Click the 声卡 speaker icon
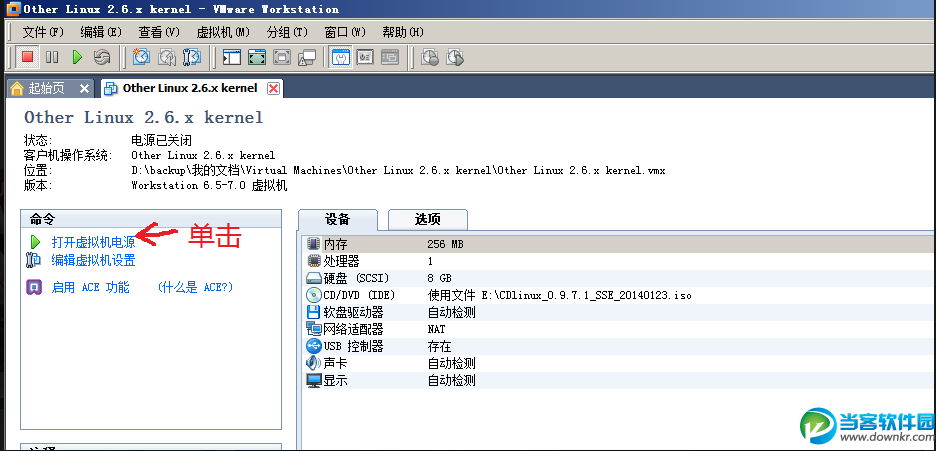Screen dimensions: 936x451 tap(313, 363)
